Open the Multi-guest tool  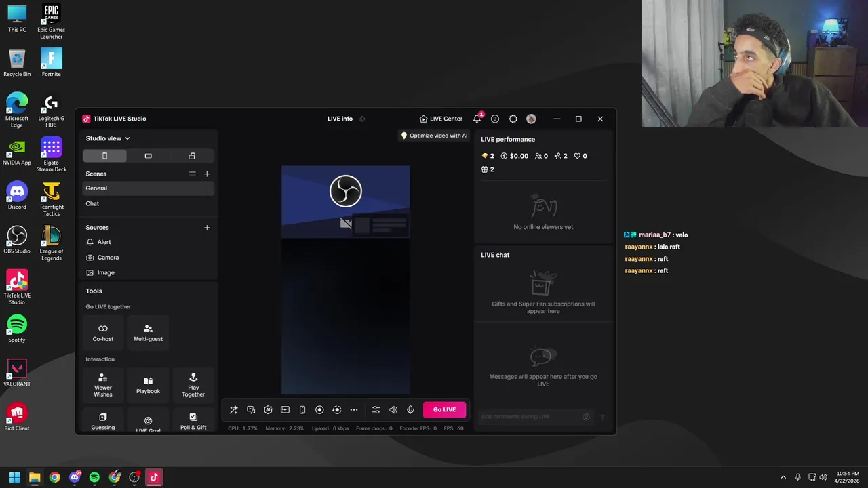click(x=148, y=332)
